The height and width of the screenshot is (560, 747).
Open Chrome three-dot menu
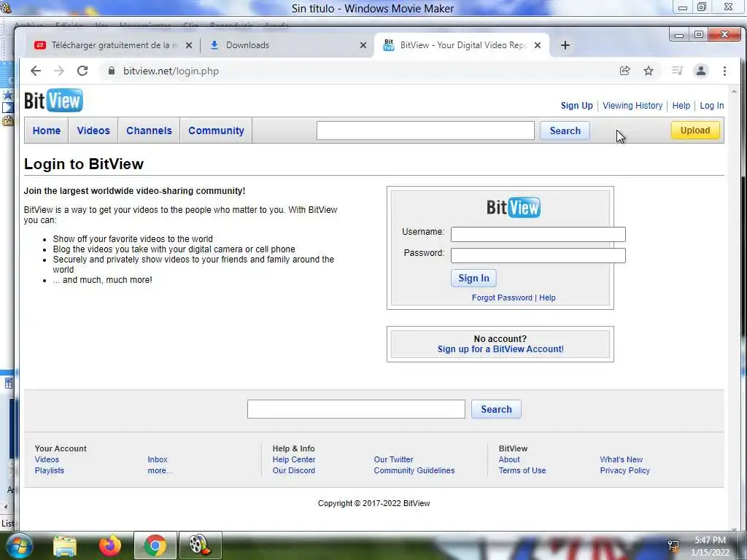(x=724, y=71)
